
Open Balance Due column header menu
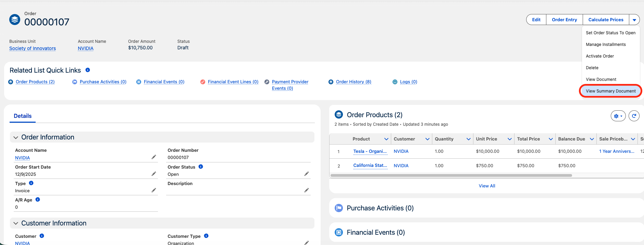point(592,139)
